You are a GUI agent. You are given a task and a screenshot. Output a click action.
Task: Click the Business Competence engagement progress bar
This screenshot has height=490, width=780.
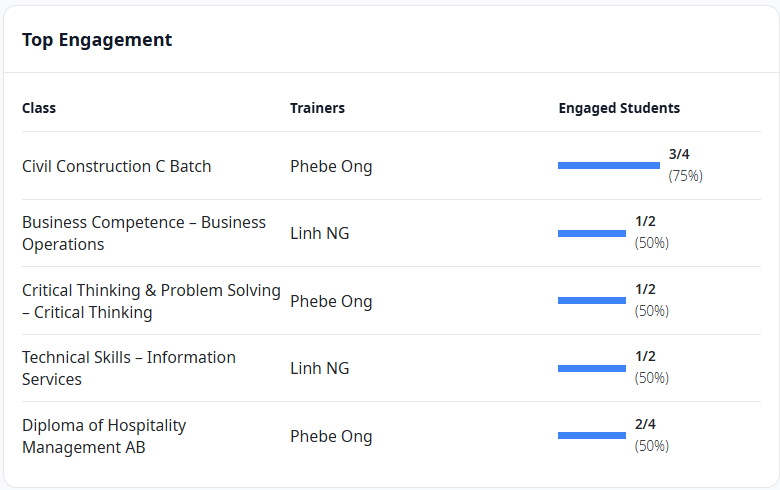[591, 233]
